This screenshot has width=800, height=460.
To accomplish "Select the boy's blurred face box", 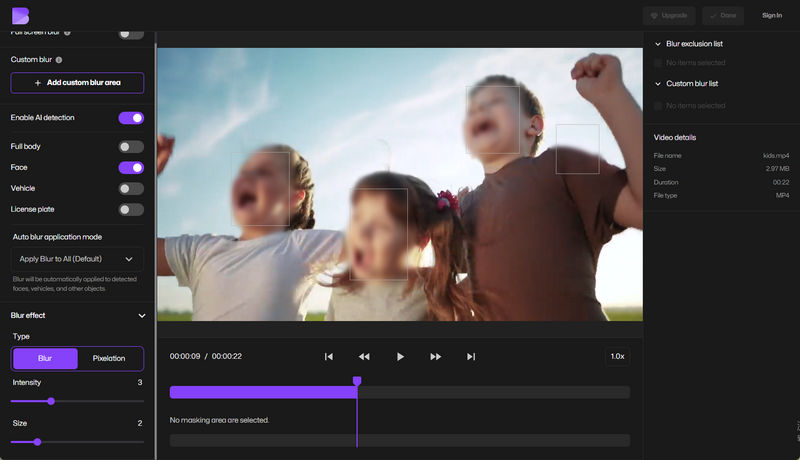I will [x=493, y=120].
